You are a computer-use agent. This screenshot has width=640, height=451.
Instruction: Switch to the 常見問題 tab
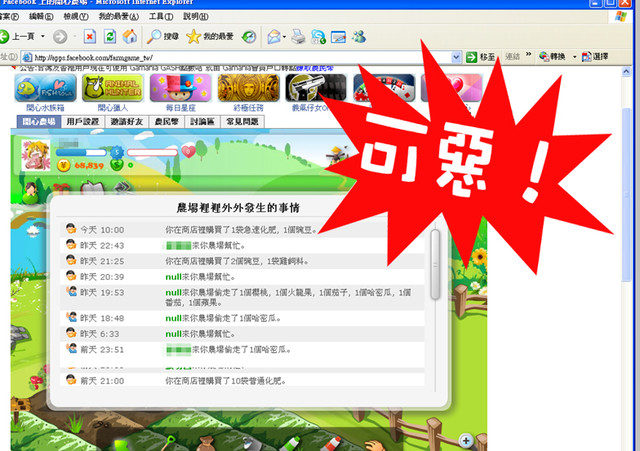(x=242, y=122)
